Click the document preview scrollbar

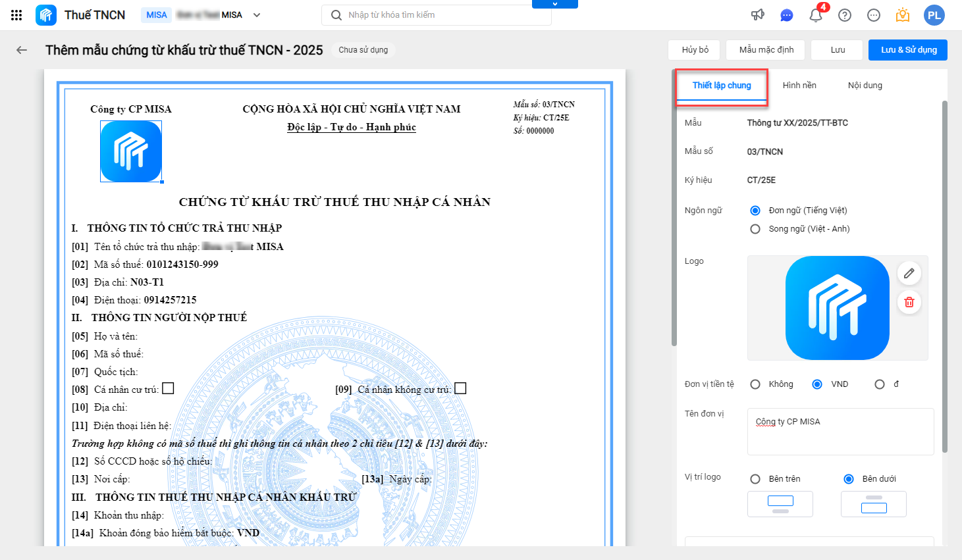[674, 207]
